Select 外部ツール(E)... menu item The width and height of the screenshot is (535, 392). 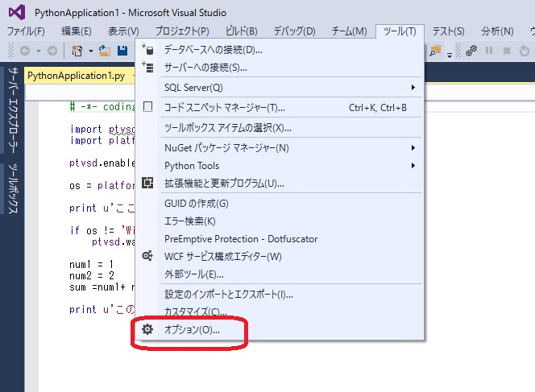pyautogui.click(x=280, y=274)
